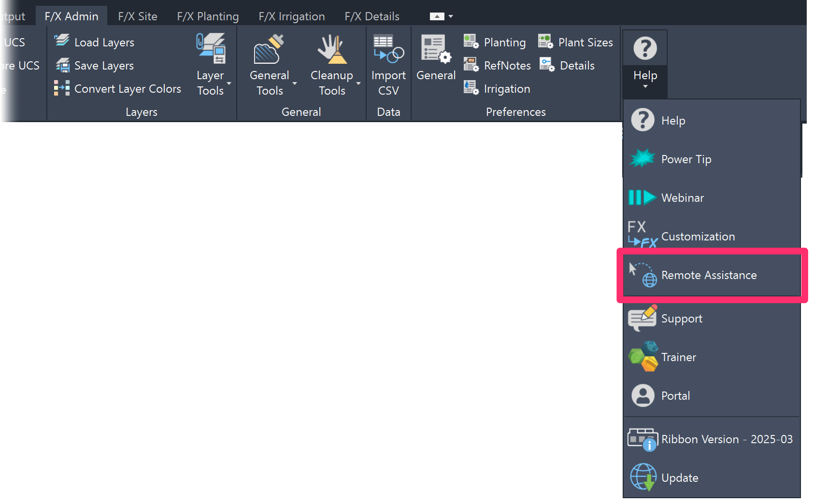Image resolution: width=828 pixels, height=504 pixels.
Task: Click the Preferences panel title
Action: click(x=516, y=112)
